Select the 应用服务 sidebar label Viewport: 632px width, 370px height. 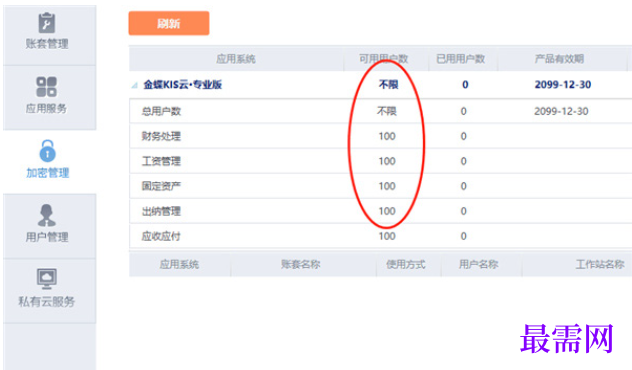[x=47, y=108]
